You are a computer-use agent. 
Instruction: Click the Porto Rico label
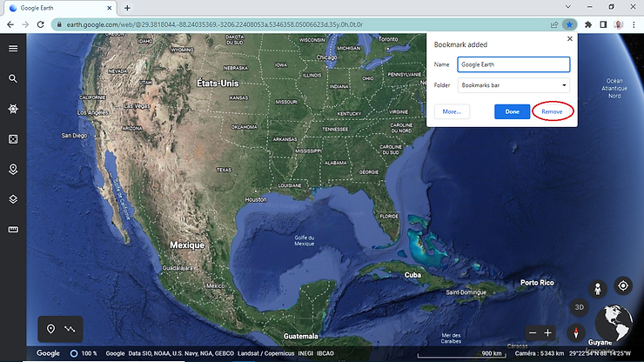pyautogui.click(x=537, y=283)
